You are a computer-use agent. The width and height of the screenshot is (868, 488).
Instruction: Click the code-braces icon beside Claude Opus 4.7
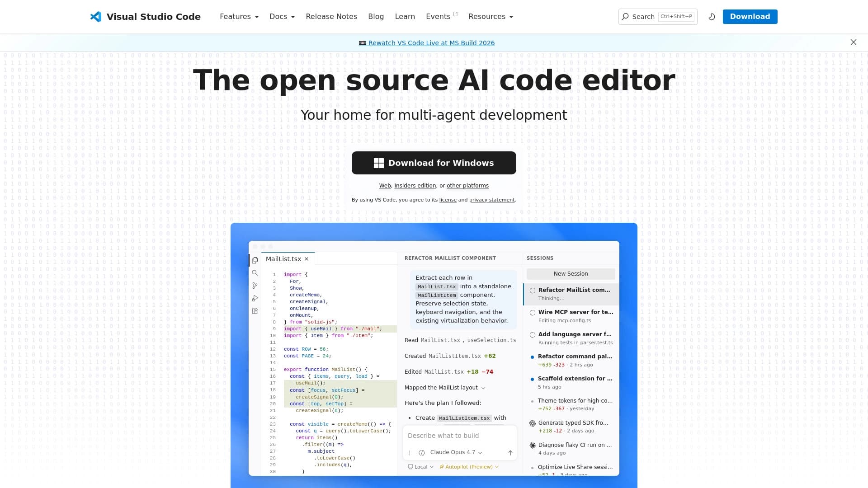[x=422, y=453]
